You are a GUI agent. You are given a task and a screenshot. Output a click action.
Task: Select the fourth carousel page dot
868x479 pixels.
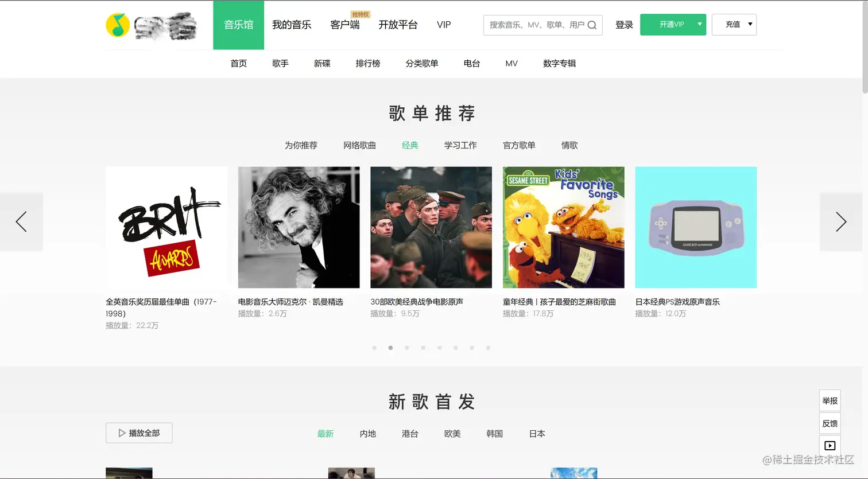coord(423,348)
